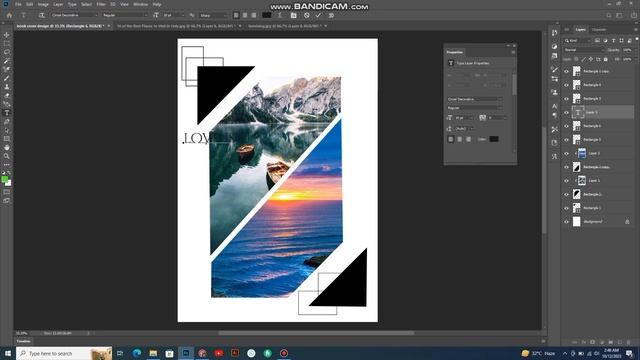Select the Rectangular Marquee tool
This screenshot has width=640, height=360.
click(7, 44)
